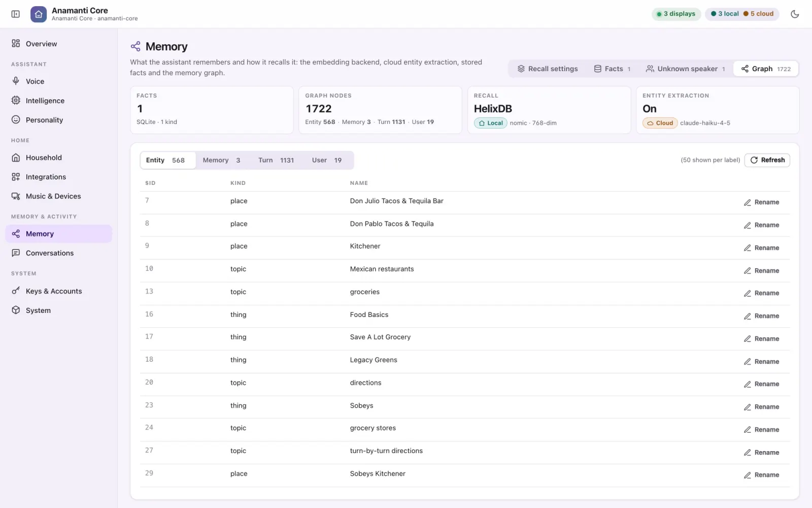Rename the Mexican restaurants topic

click(761, 271)
